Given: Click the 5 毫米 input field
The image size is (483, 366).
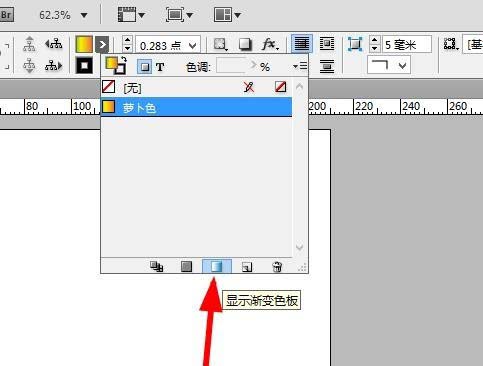Looking at the screenshot, I should coord(407,44).
